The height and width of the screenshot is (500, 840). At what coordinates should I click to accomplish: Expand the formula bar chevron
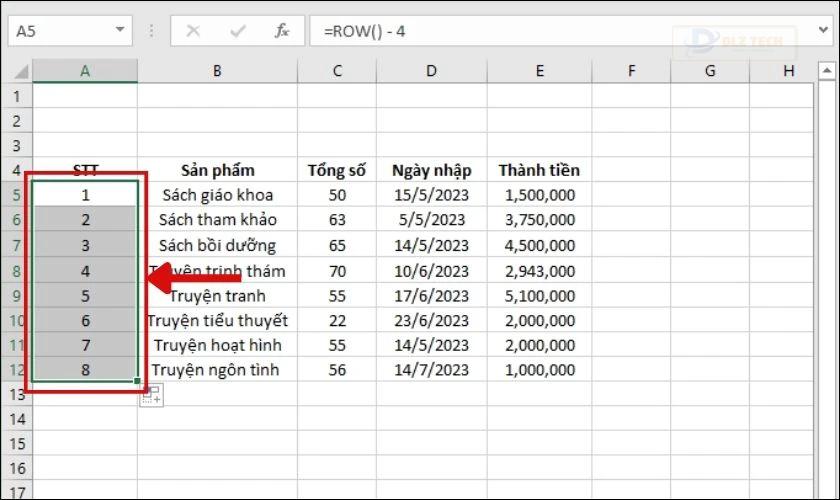pos(823,31)
